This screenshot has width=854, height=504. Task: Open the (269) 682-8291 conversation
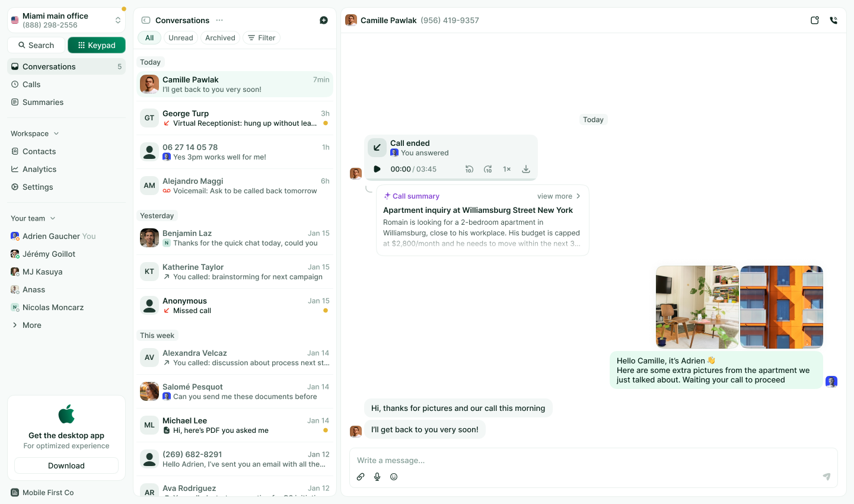[x=235, y=459]
